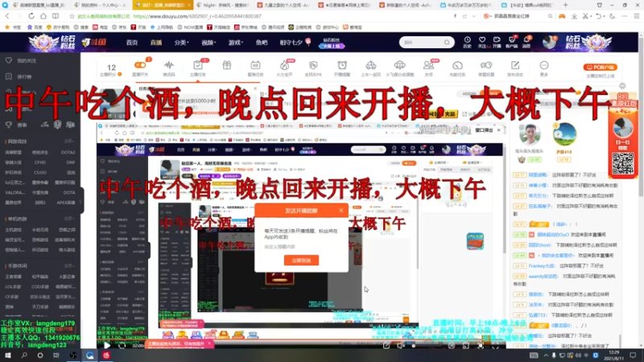The width and height of the screenshot is (644, 362).
Task: Open the 消息 notification bell icon
Action: tap(526, 40)
